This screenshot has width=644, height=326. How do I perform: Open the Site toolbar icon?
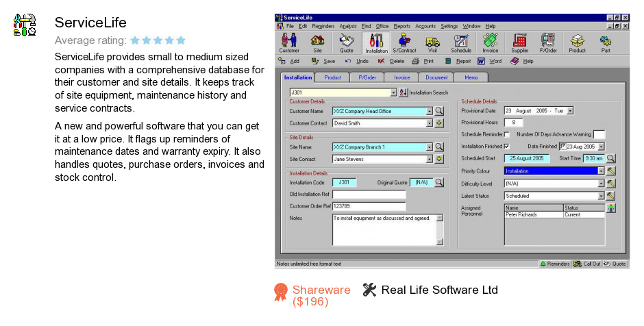pyautogui.click(x=317, y=43)
